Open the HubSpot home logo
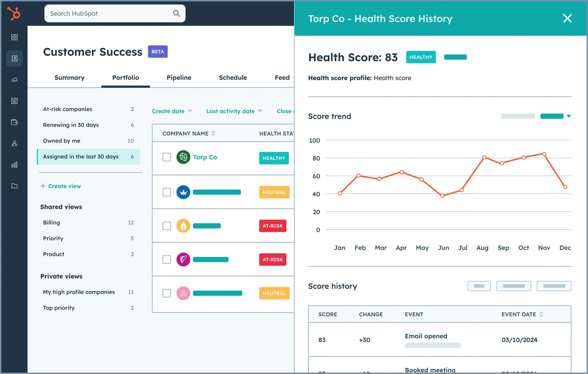 click(14, 14)
